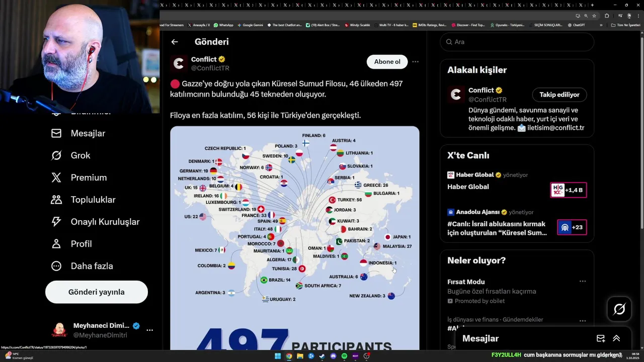The image size is (644, 362).
Task: Click the Takip ediyor button
Action: 559,95
